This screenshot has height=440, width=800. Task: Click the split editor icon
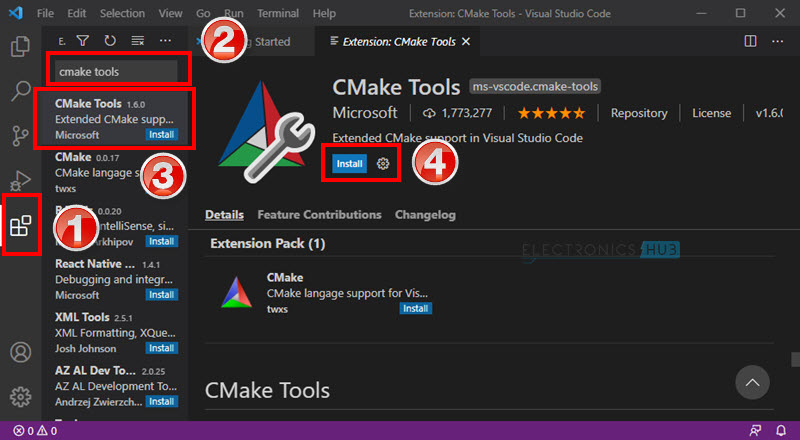coord(750,41)
